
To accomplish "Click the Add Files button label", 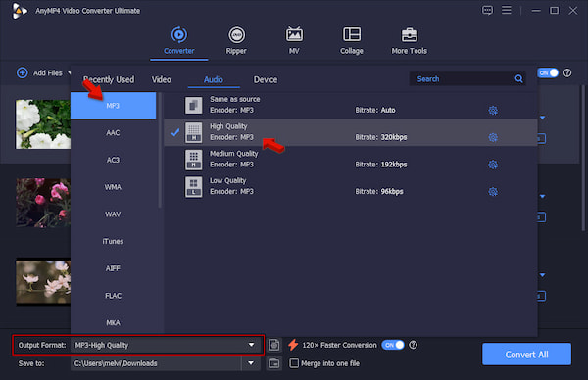I will pyautogui.click(x=48, y=73).
